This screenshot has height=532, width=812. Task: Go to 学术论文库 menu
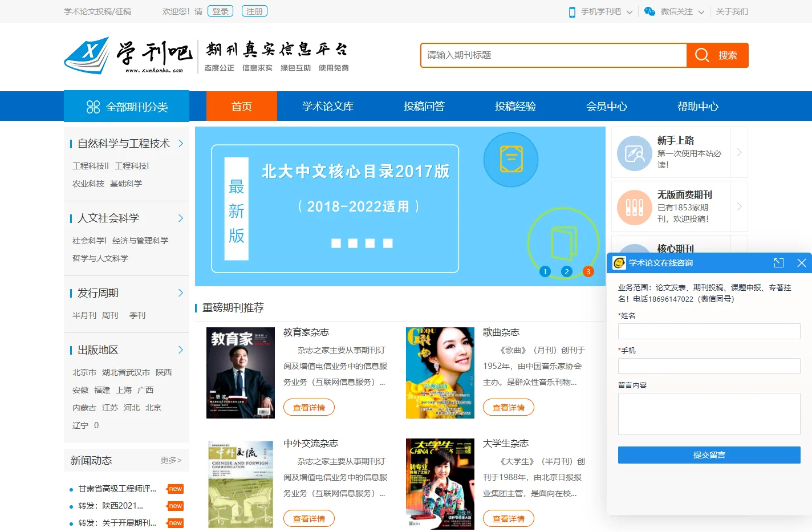pyautogui.click(x=328, y=106)
